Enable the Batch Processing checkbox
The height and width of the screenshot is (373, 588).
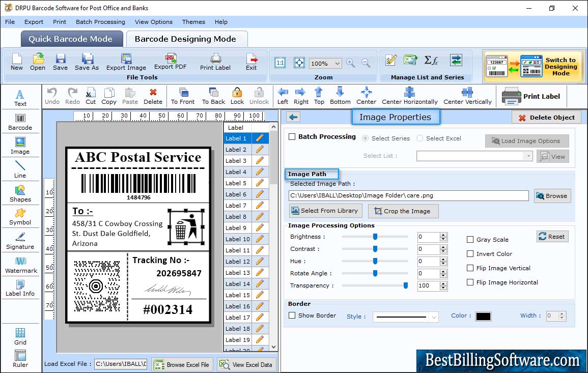(292, 137)
